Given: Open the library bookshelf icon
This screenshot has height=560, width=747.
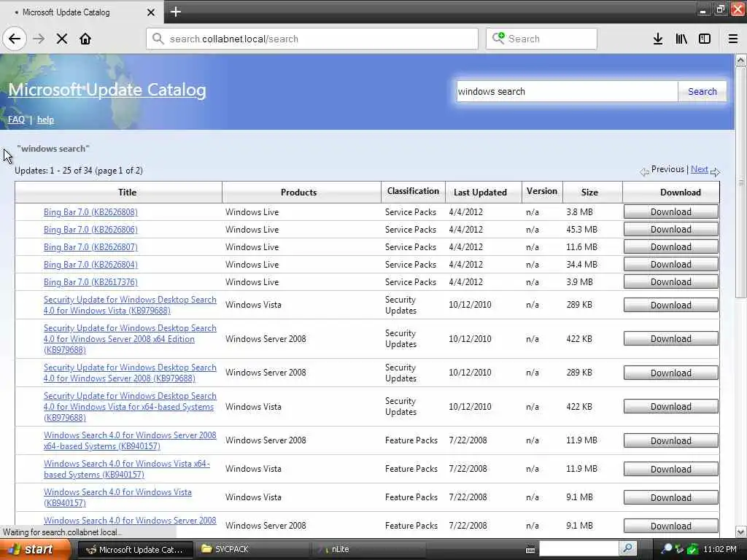Looking at the screenshot, I should 681,39.
